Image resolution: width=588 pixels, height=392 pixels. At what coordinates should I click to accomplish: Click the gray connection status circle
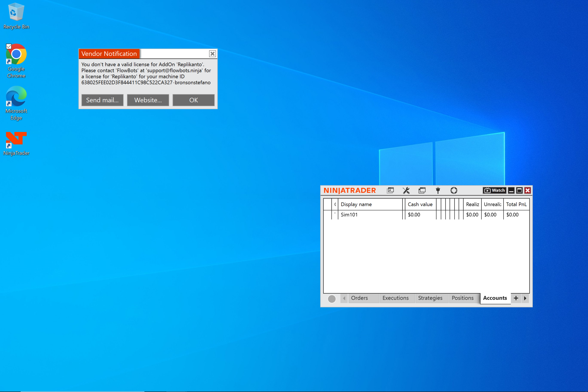(332, 299)
